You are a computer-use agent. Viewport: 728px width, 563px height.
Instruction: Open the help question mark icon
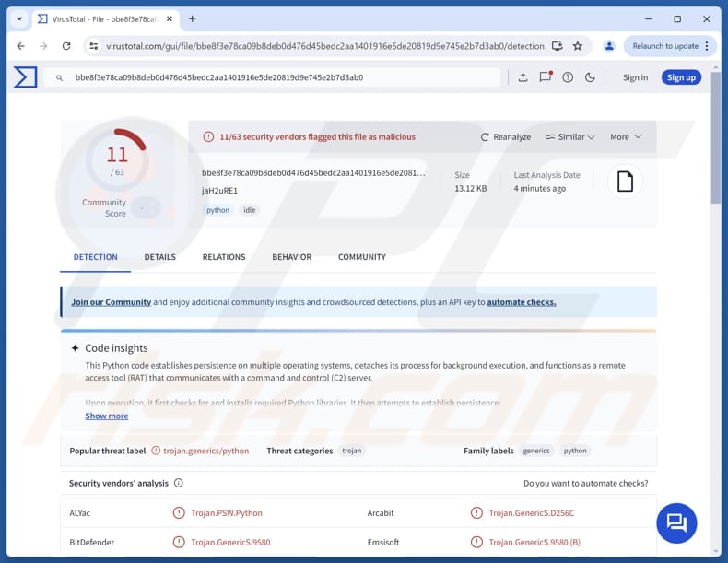point(568,77)
